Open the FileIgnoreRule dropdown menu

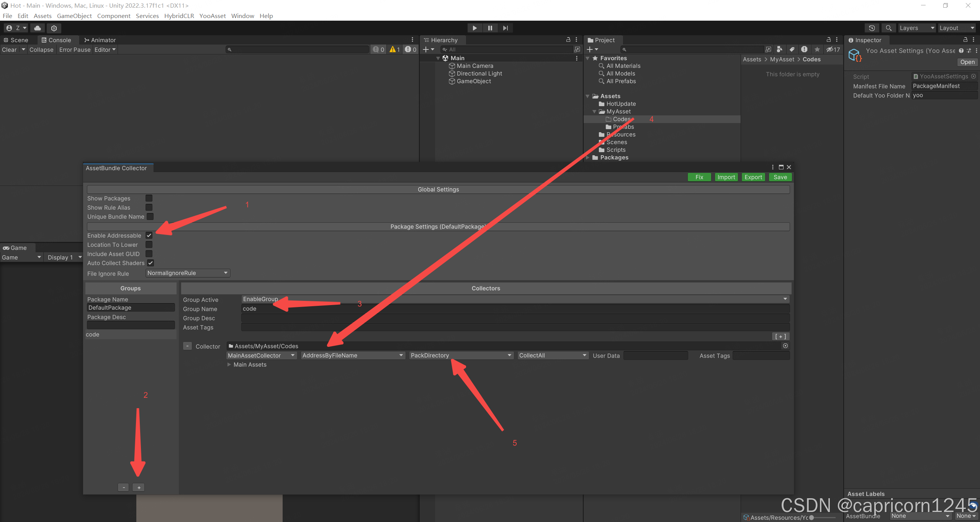[x=187, y=273]
